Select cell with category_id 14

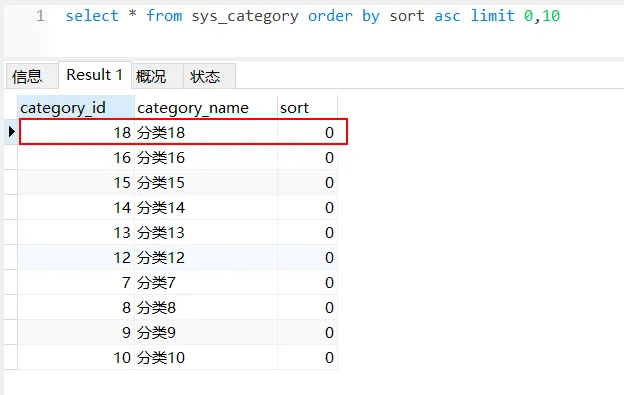[76, 208]
